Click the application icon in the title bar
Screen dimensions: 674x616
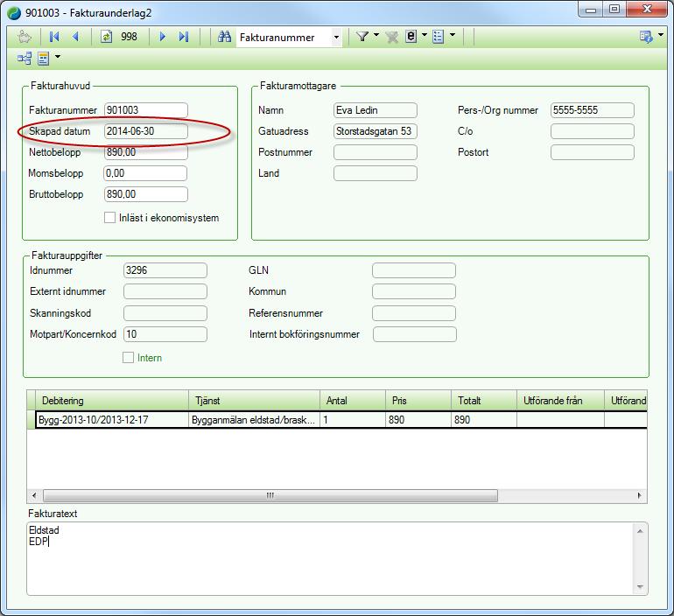[x=14, y=13]
